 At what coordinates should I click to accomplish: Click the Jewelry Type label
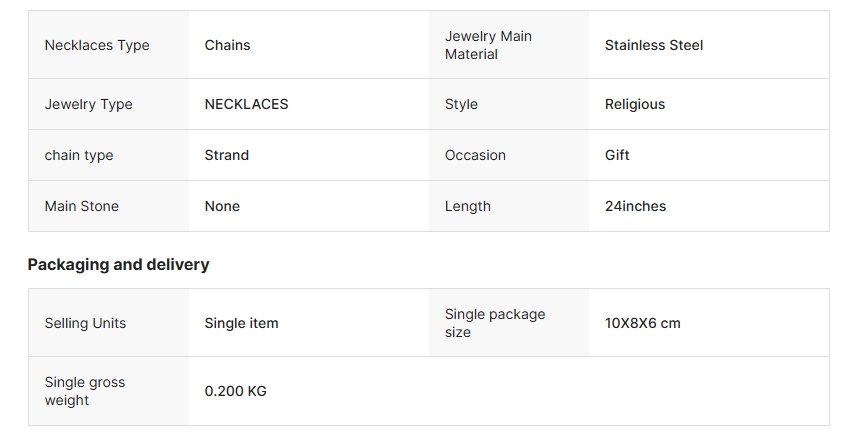[x=88, y=104]
